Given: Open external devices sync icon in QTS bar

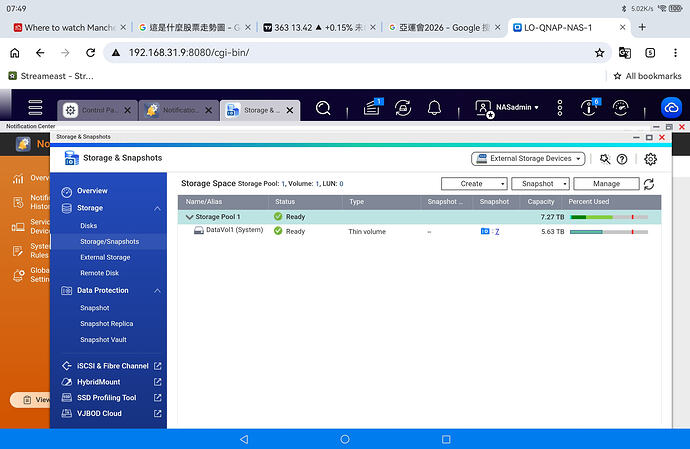Looking at the screenshot, I should coord(403,108).
